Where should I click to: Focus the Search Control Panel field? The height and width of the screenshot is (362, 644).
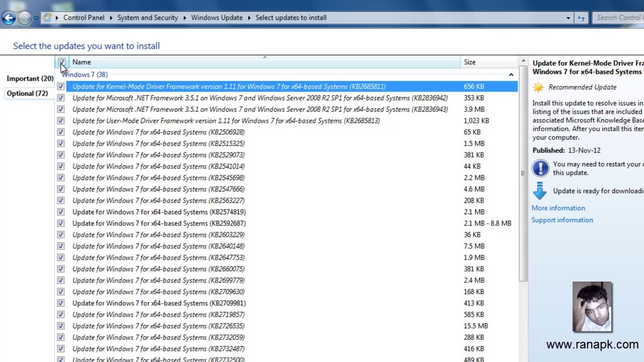pos(618,18)
